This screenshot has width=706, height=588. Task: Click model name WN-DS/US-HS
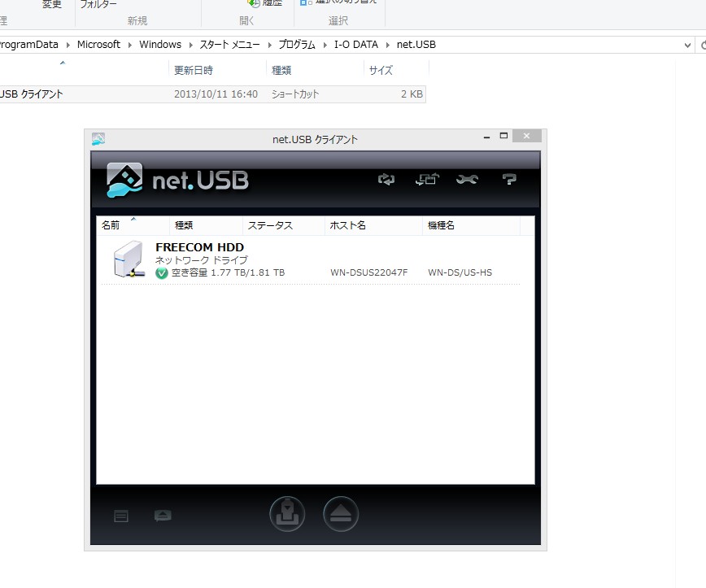pyautogui.click(x=460, y=272)
